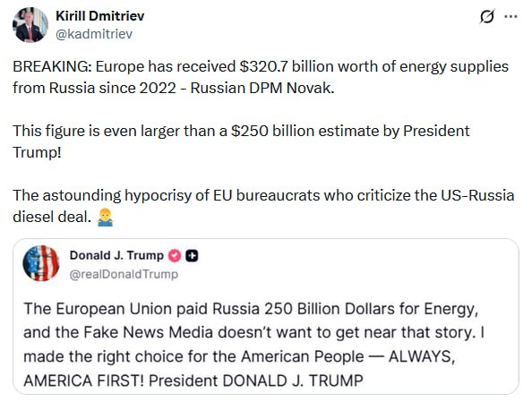Click the black square affiliate badge icon
Viewport: 532px width, 402px height.
pos(192,255)
